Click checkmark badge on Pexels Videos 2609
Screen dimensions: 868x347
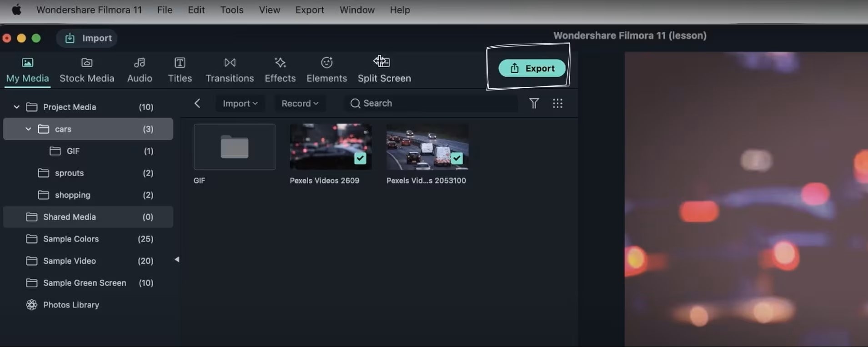click(x=360, y=158)
